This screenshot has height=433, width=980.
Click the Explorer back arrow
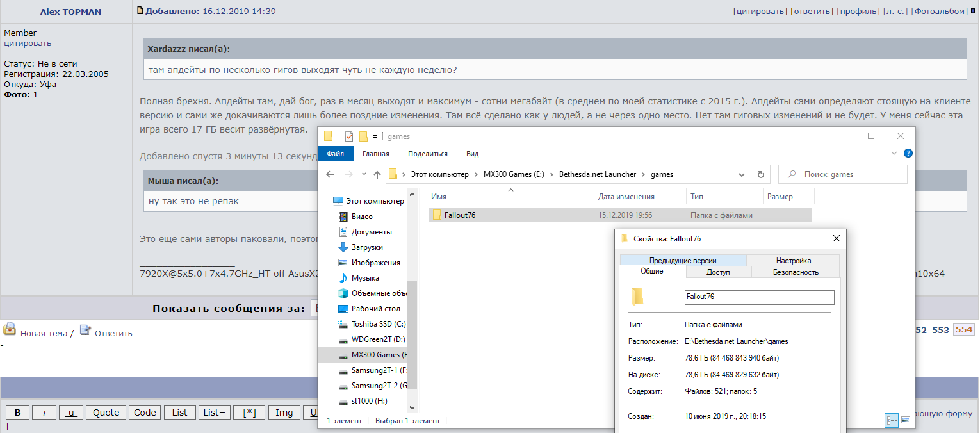pos(330,174)
